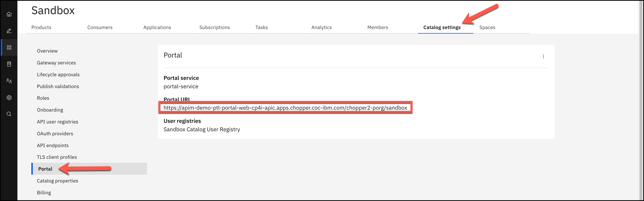Viewport: 644px width, 201px height.
Task: Open the Resources icon in sidebar
Action: pyautogui.click(x=9, y=64)
